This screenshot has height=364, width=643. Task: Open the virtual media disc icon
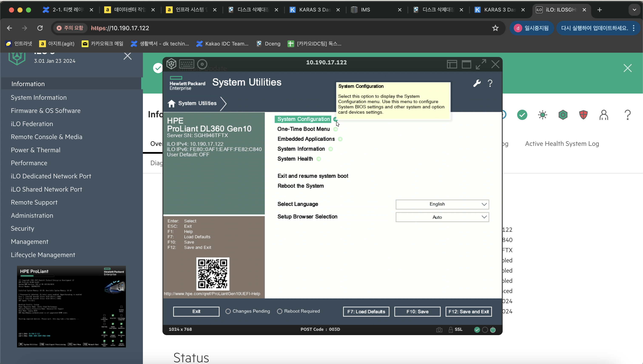(x=202, y=64)
